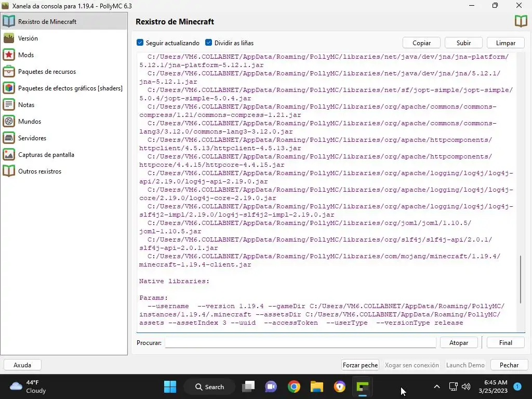
Task: Click the volume speaker tray icon
Action: coord(466,387)
